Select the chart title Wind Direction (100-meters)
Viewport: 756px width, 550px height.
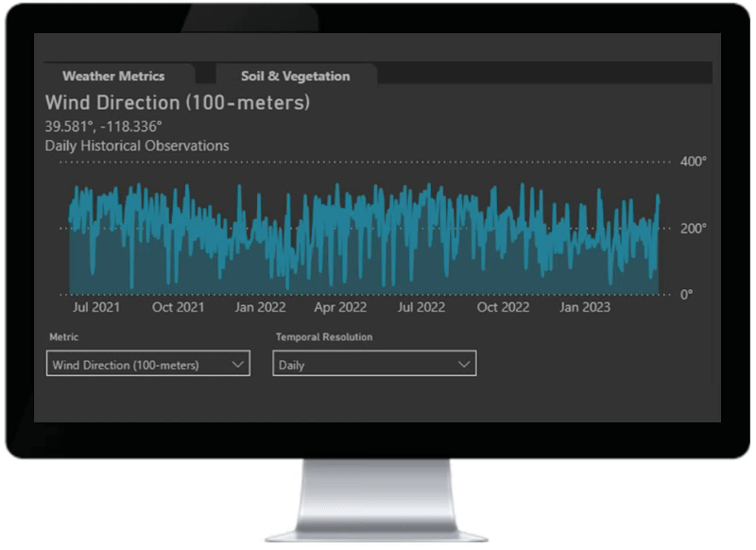click(x=178, y=103)
